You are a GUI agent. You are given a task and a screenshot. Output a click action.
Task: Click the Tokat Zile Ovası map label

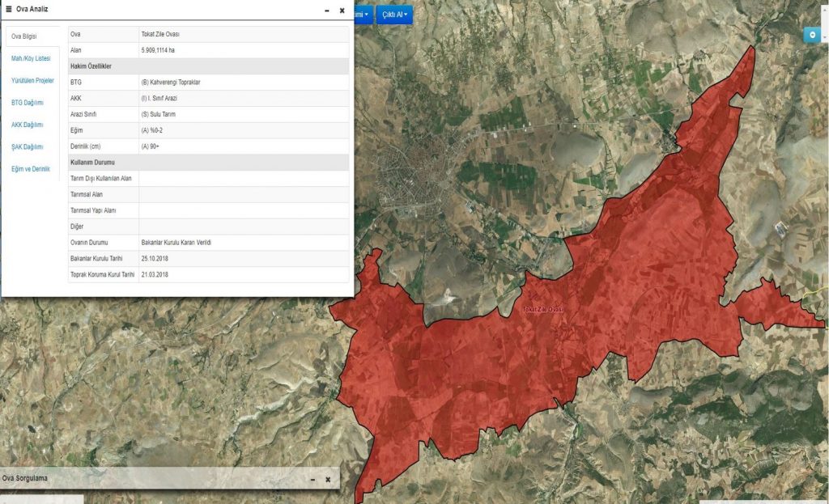pyautogui.click(x=542, y=310)
